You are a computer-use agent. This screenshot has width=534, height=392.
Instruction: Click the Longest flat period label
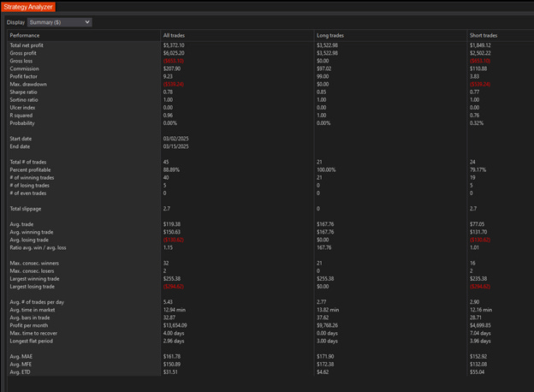point(32,342)
